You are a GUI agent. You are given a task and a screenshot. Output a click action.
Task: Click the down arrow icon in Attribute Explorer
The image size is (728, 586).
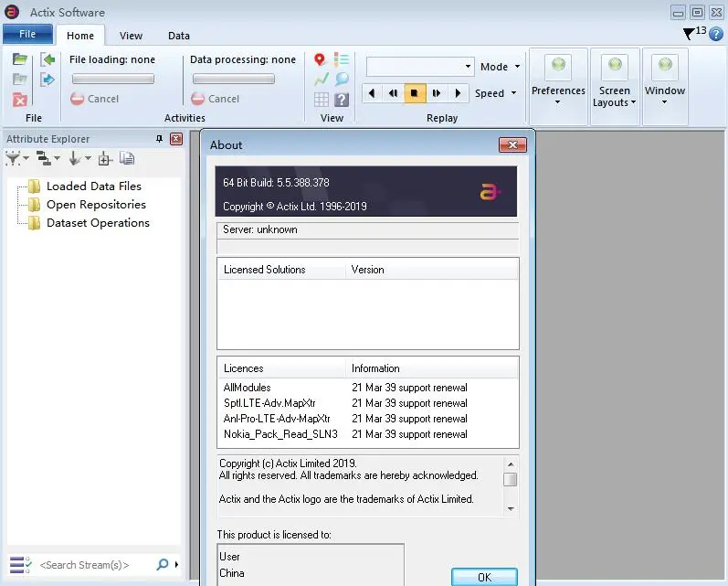click(x=74, y=158)
